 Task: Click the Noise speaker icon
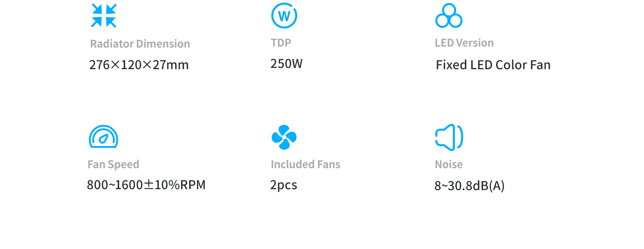449,137
